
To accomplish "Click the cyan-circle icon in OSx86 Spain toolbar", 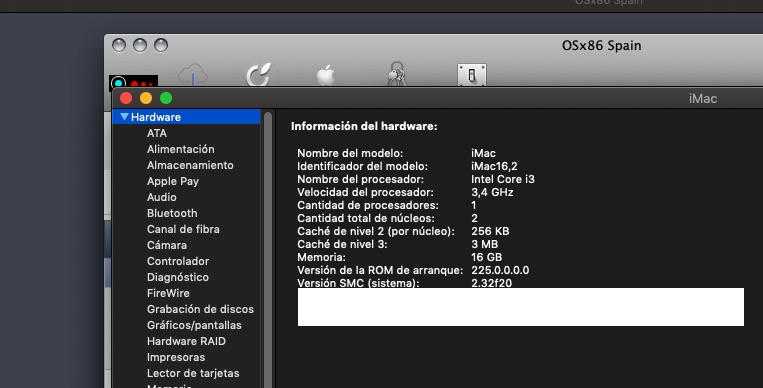I will click(x=118, y=83).
